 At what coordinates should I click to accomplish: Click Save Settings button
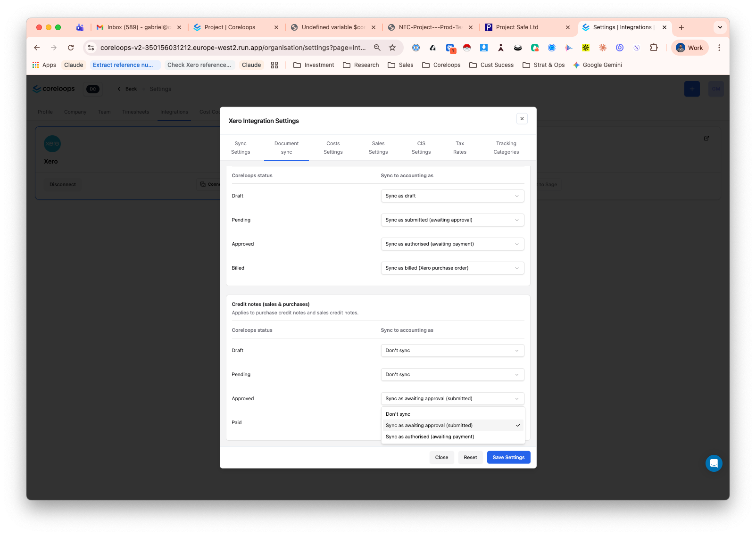[x=508, y=458]
